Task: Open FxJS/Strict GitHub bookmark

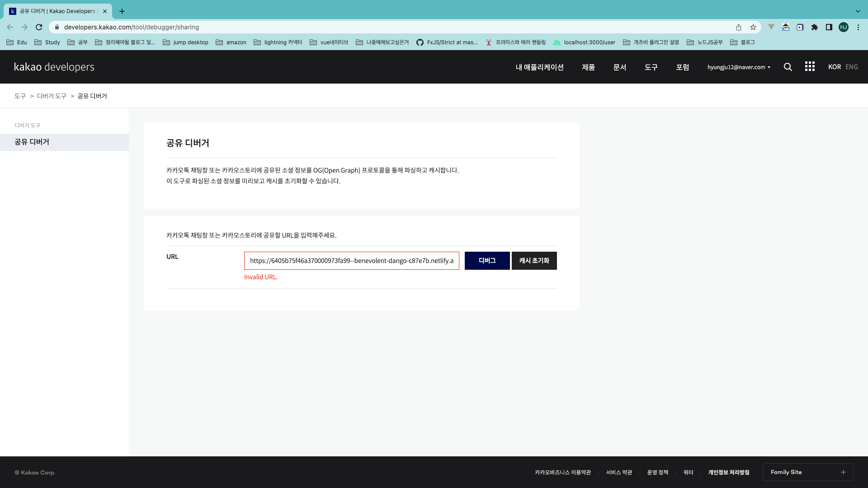Action: (x=447, y=42)
